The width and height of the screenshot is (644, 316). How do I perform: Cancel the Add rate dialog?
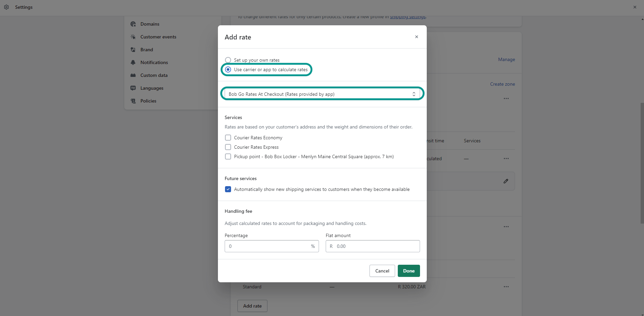[382, 271]
